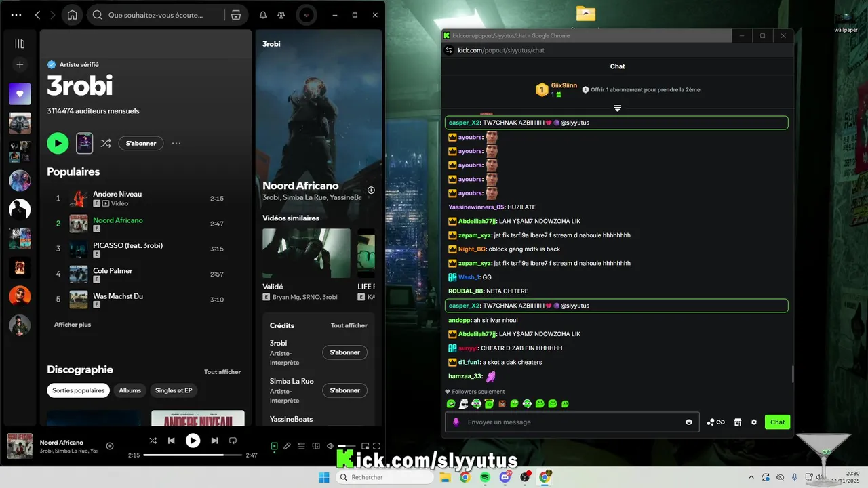Skip to the previous track
The height and width of the screenshot is (488, 868).
point(172,441)
